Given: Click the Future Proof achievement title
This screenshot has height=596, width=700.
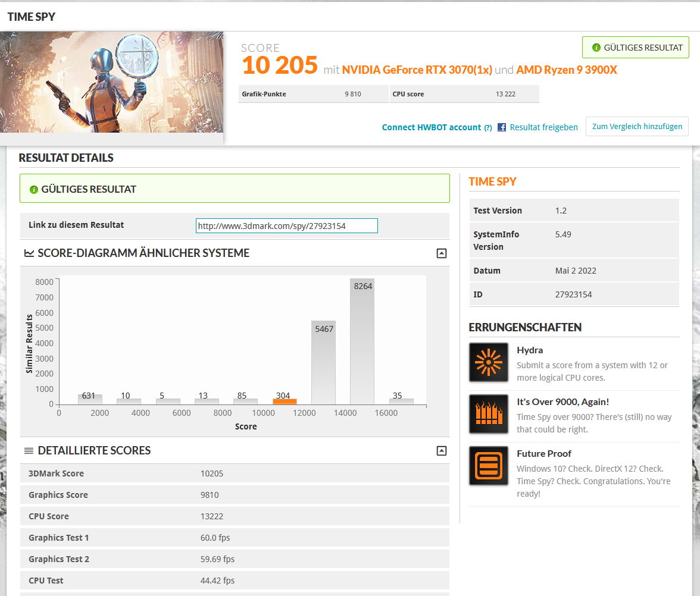Looking at the screenshot, I should click(x=544, y=454).
